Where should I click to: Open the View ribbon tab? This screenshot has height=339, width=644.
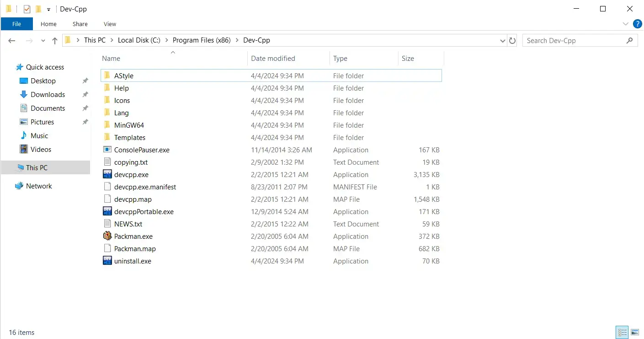(110, 24)
